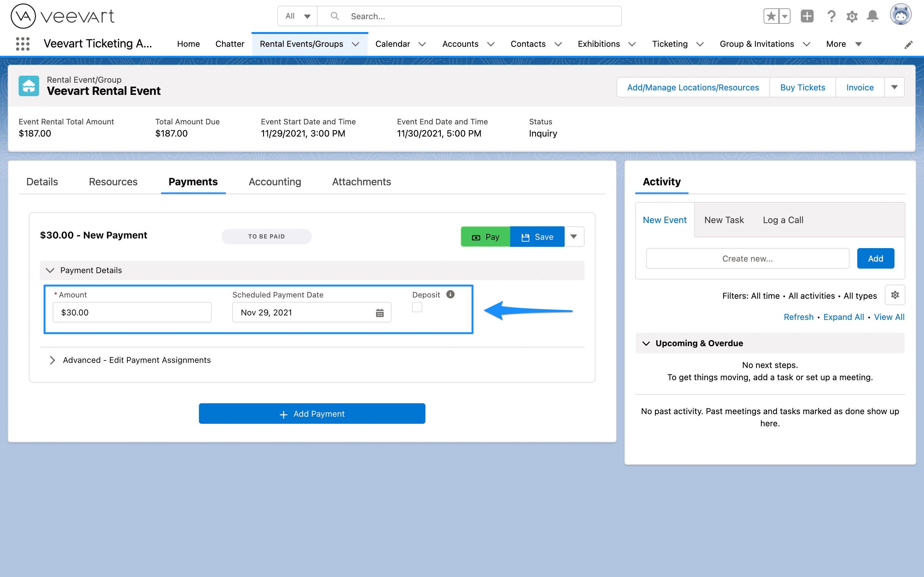Screen dimensions: 924x577
Task: Open the date picker for Scheduled Payment Date
Action: point(379,312)
